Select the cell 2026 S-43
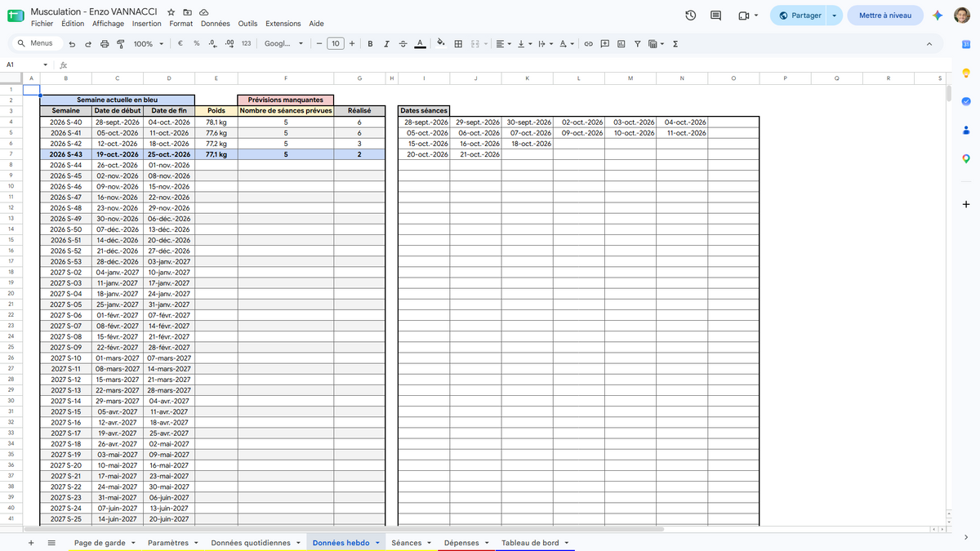 (x=65, y=154)
